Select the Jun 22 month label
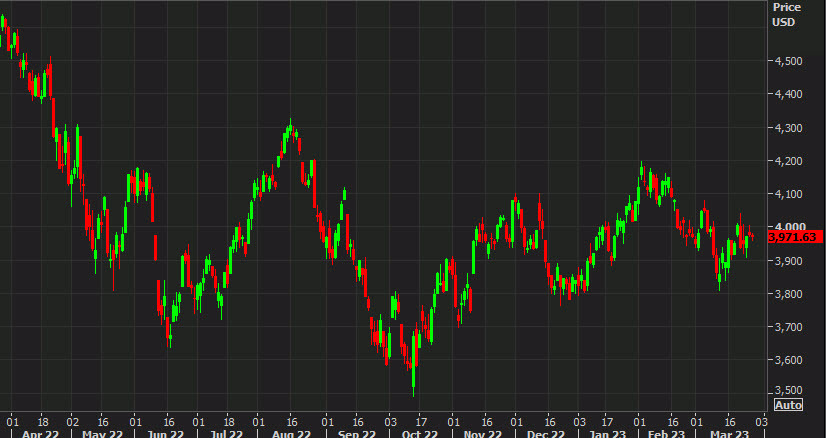The width and height of the screenshot is (826, 438). click(166, 435)
